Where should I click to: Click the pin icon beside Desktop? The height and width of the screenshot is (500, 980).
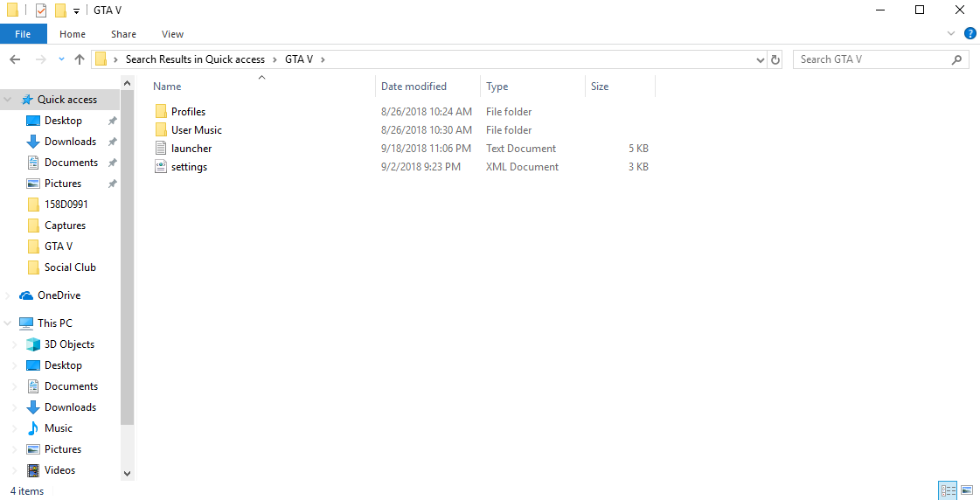[x=113, y=121]
